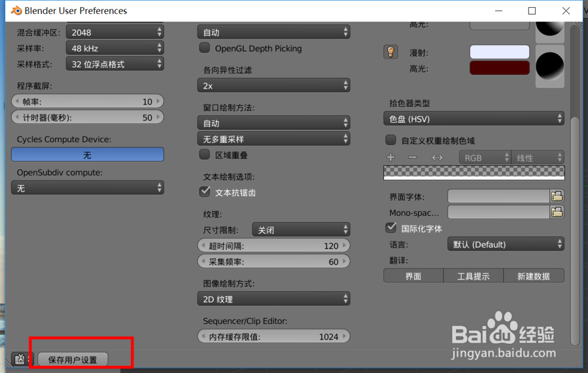Open 采样格式 32 位浮点格式 dropdown
The width and height of the screenshot is (588, 373).
[115, 63]
